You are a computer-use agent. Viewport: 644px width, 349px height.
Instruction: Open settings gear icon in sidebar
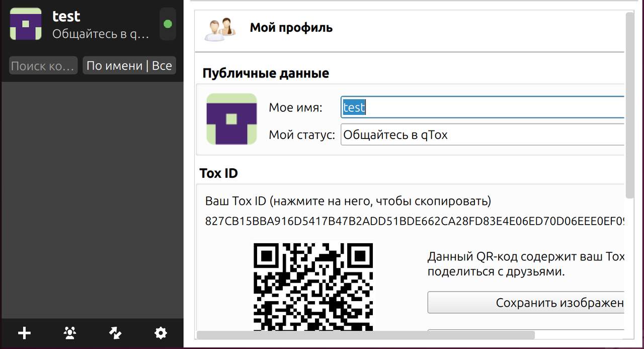[160, 333]
